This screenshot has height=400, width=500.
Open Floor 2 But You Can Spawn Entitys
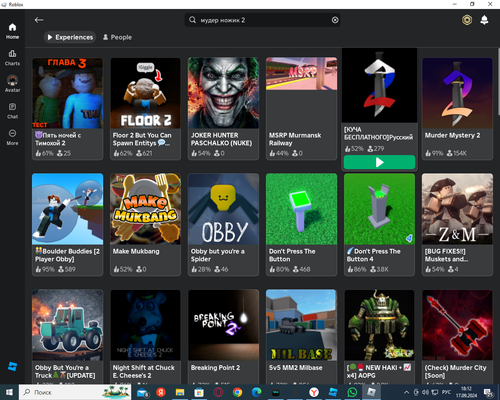tap(145, 109)
